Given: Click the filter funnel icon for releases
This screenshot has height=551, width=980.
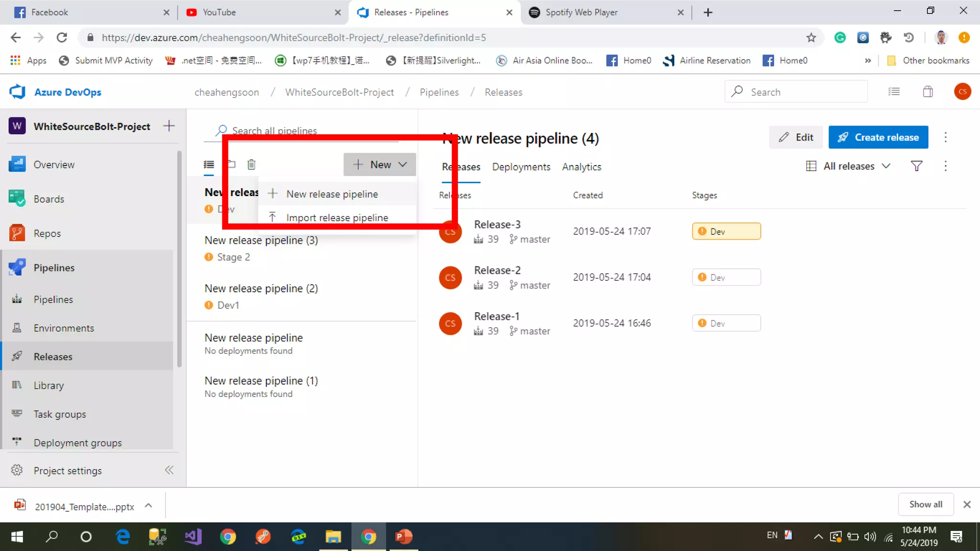Looking at the screenshot, I should coord(916,166).
